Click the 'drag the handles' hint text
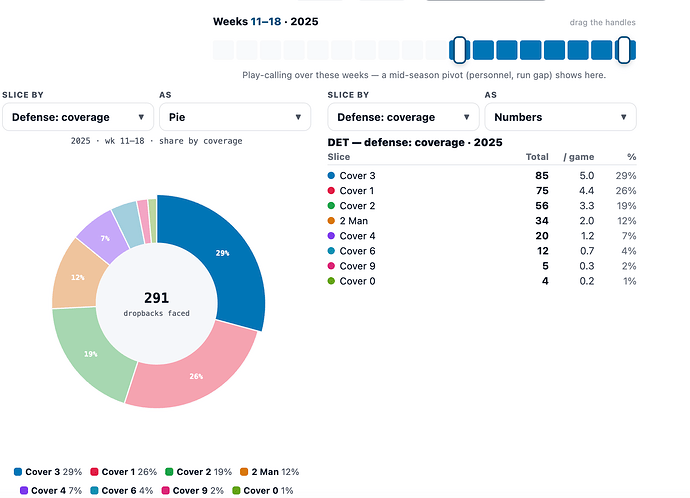This screenshot has width=690, height=498. [x=602, y=22]
